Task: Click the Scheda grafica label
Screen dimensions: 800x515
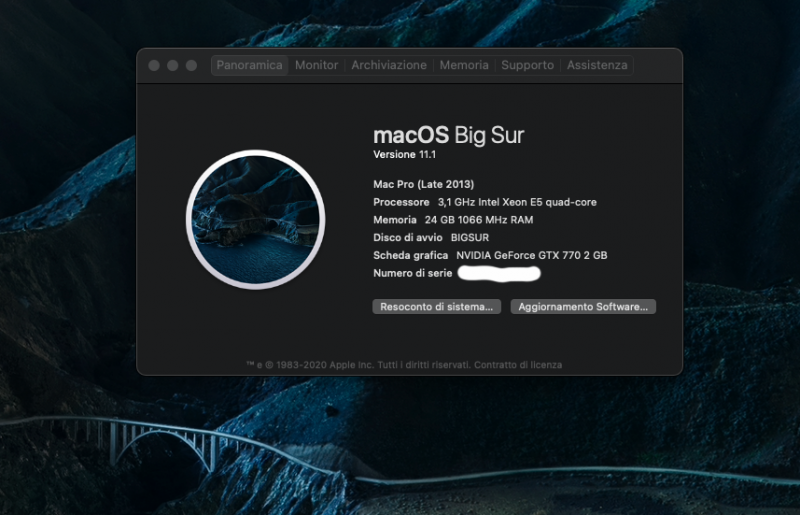Action: pyautogui.click(x=410, y=255)
